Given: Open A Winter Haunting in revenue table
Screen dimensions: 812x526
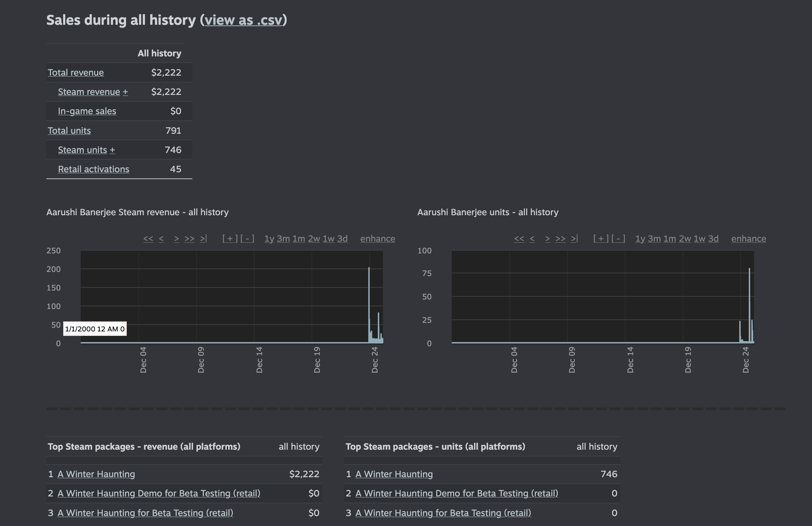Looking at the screenshot, I should click(x=96, y=474).
